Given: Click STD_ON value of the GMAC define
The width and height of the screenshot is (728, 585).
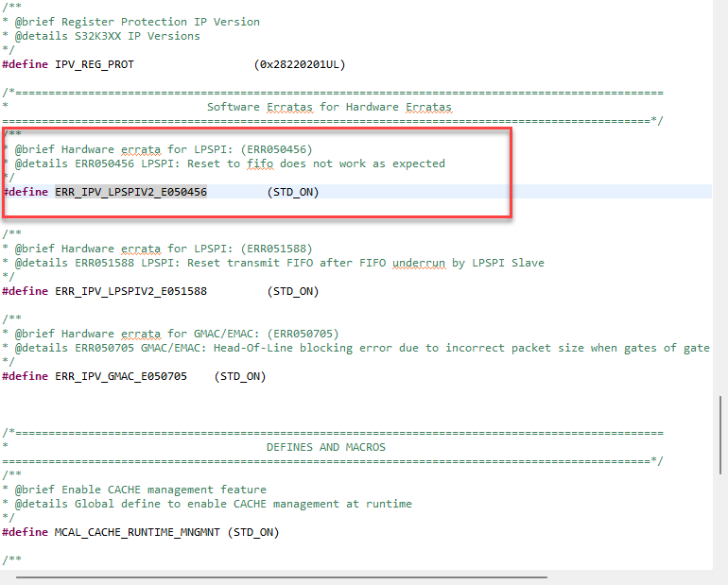Looking at the screenshot, I should click(x=240, y=376).
